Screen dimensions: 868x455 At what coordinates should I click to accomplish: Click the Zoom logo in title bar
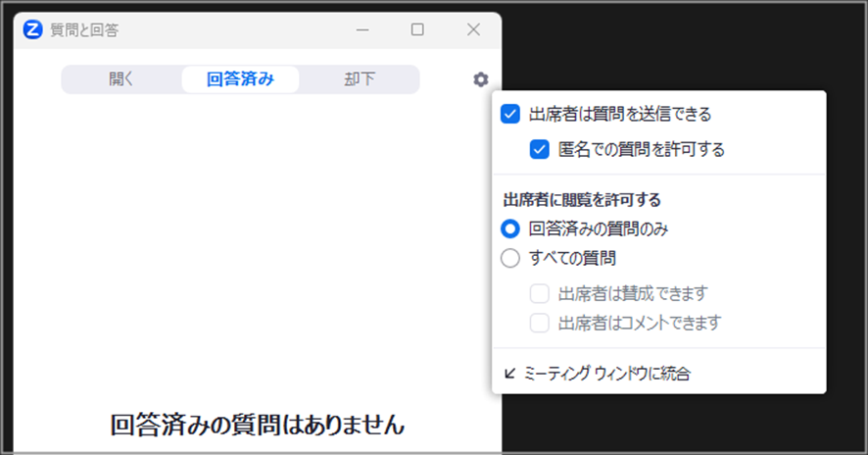click(32, 29)
